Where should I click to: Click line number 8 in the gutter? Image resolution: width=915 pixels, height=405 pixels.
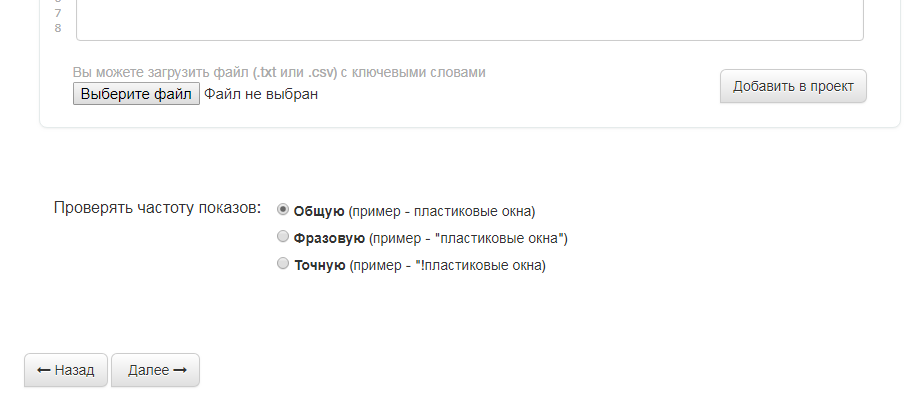point(58,28)
